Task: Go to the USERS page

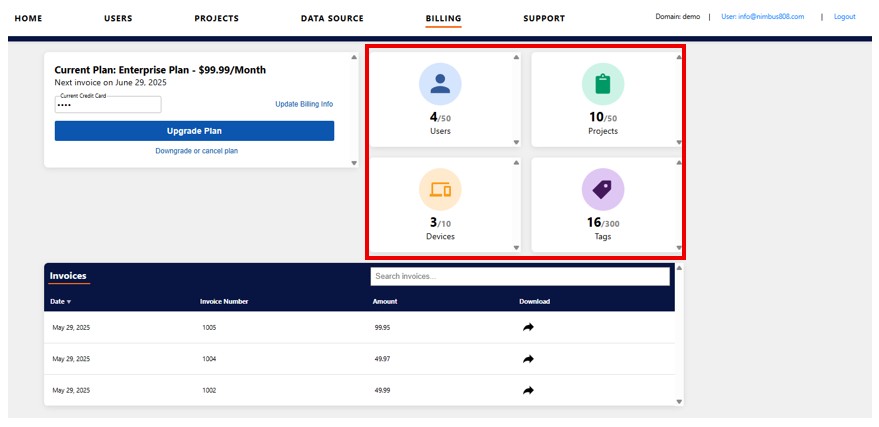Action: click(118, 18)
